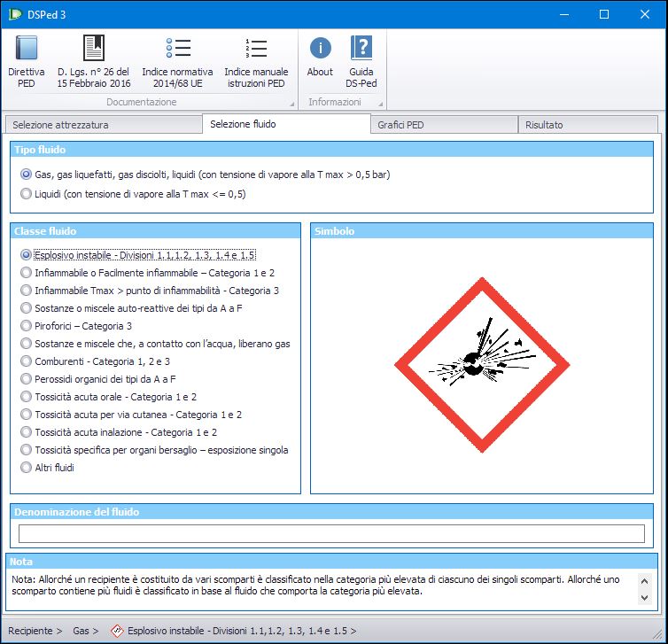Screen dimensions: 668x644
Task: Switch to the Selezione attrezzatura tab
Action: click(x=104, y=125)
